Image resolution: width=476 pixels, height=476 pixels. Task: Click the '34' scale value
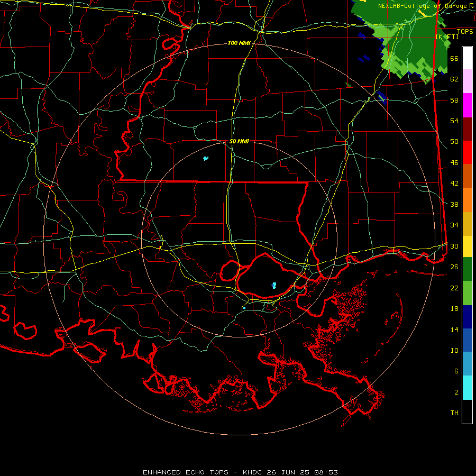(454, 225)
